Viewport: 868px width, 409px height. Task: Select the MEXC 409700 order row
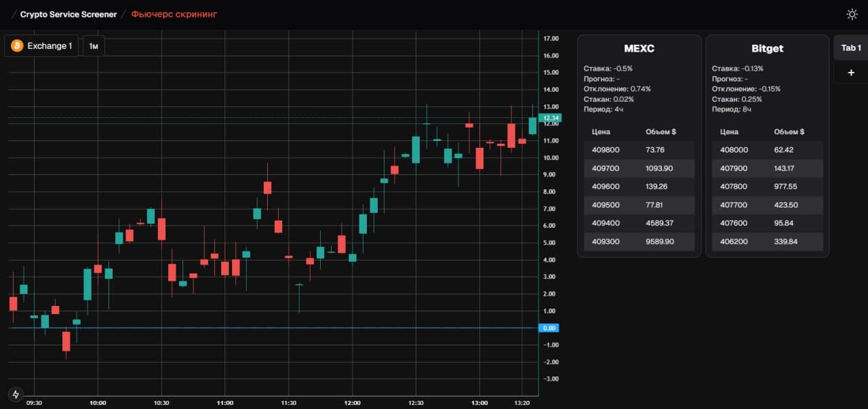639,168
